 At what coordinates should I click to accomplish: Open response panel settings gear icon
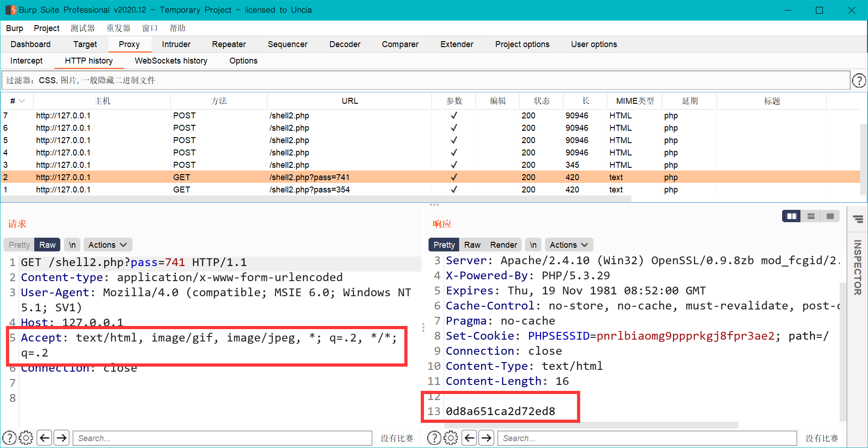tap(451, 438)
